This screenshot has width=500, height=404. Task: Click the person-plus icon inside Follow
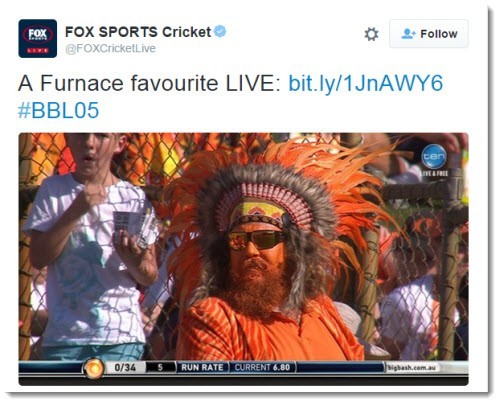tap(408, 34)
